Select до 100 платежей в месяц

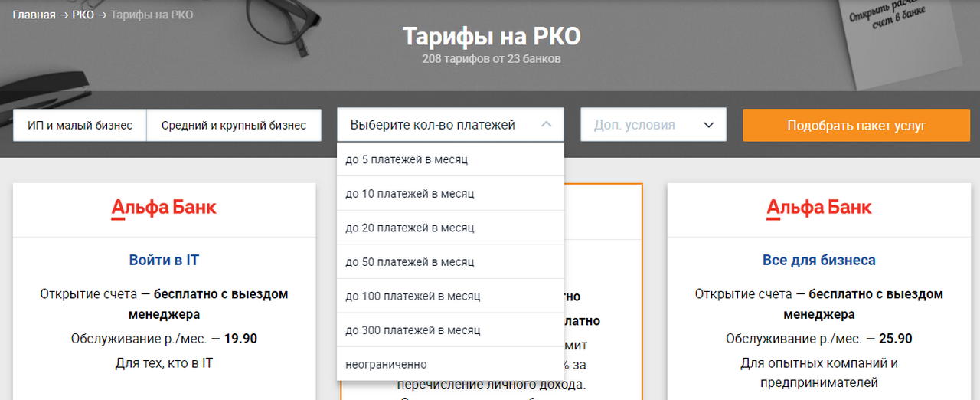click(413, 296)
